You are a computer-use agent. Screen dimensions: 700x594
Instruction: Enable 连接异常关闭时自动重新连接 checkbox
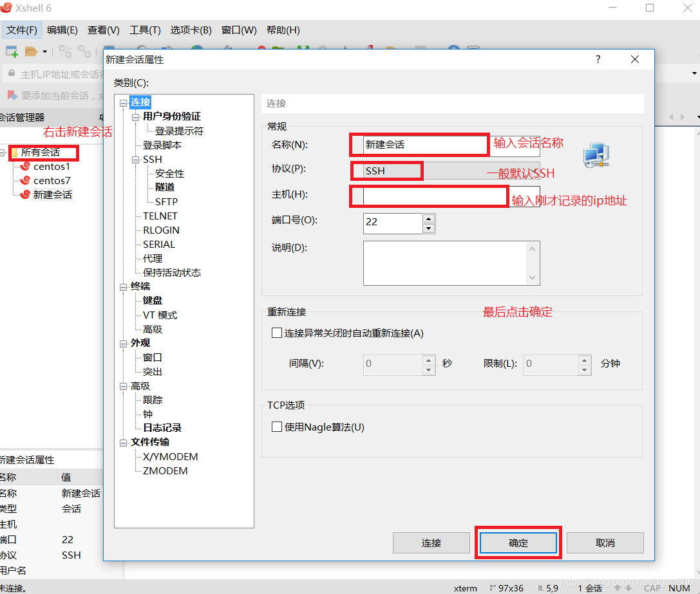[x=277, y=333]
